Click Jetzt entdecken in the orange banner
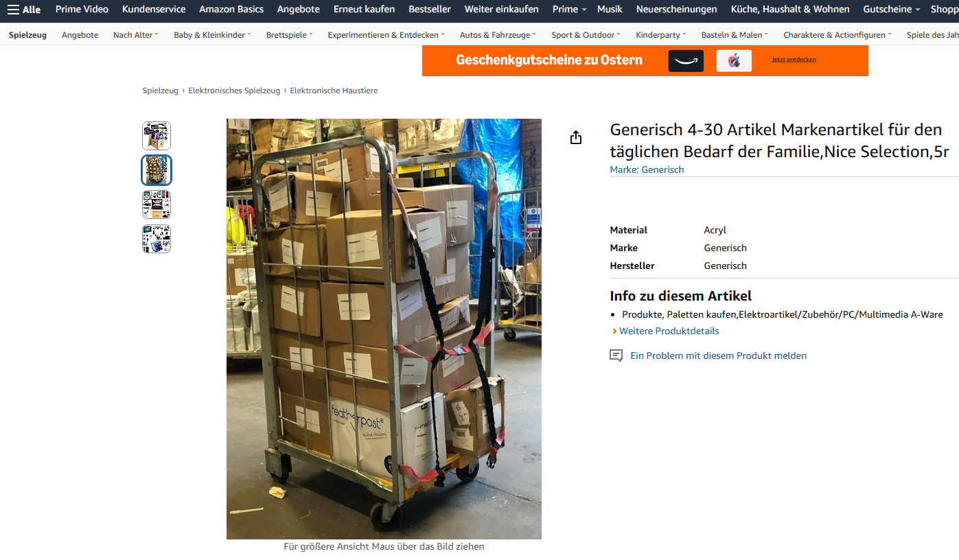The width and height of the screenshot is (959, 560). tap(794, 60)
